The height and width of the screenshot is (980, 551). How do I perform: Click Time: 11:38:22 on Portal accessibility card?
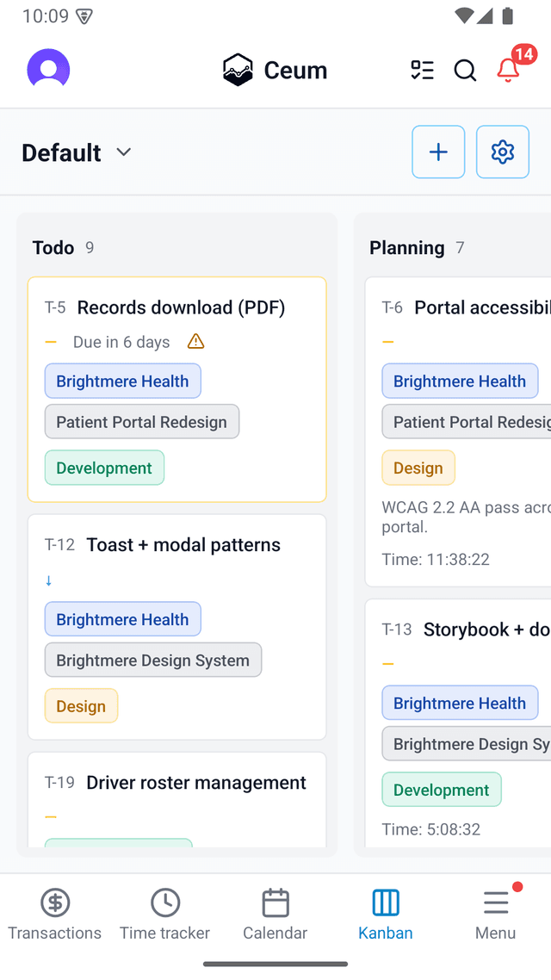pyautogui.click(x=436, y=559)
